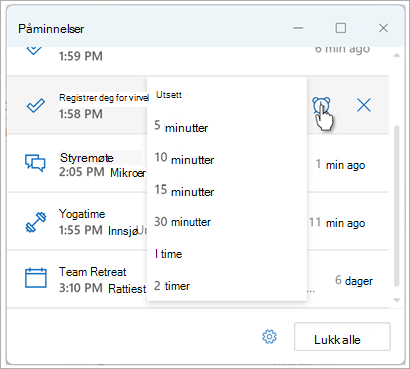Snooze for 5 minutter
The height and width of the screenshot is (369, 410).
click(x=227, y=127)
